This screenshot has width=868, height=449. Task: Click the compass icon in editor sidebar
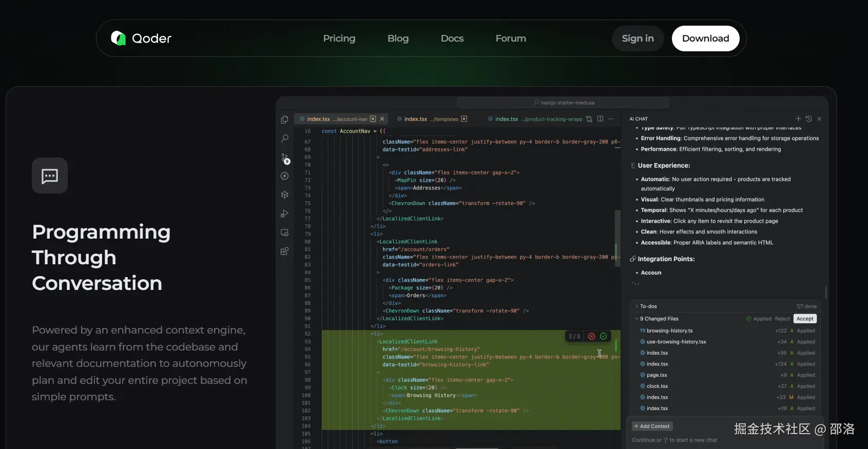pos(284,176)
